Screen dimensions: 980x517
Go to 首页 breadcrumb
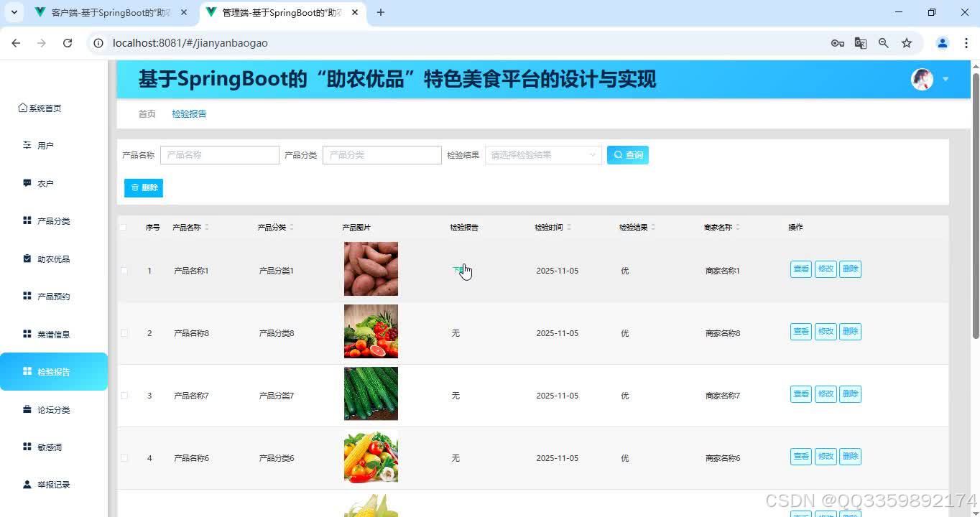147,114
